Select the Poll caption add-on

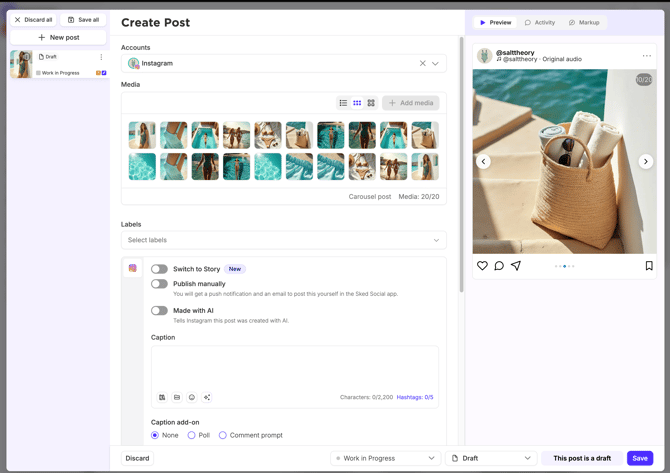191,435
